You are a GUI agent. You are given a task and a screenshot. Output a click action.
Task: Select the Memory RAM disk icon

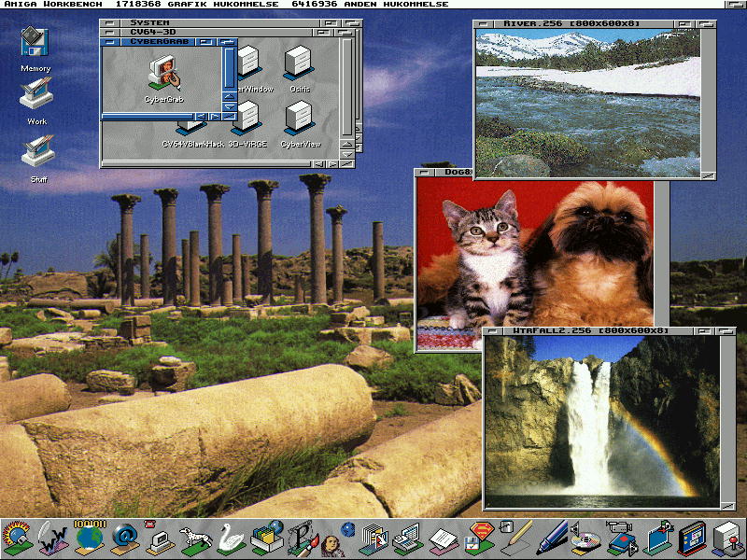tap(35, 43)
